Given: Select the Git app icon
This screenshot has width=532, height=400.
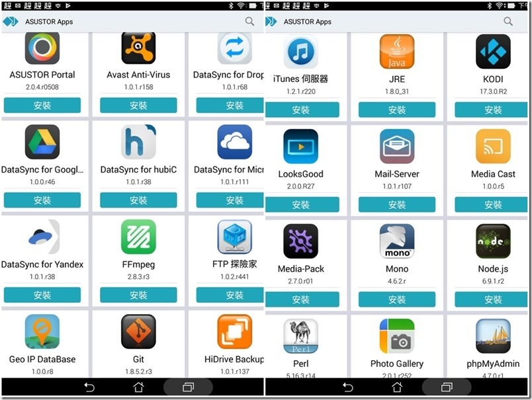Looking at the screenshot, I should (138, 331).
